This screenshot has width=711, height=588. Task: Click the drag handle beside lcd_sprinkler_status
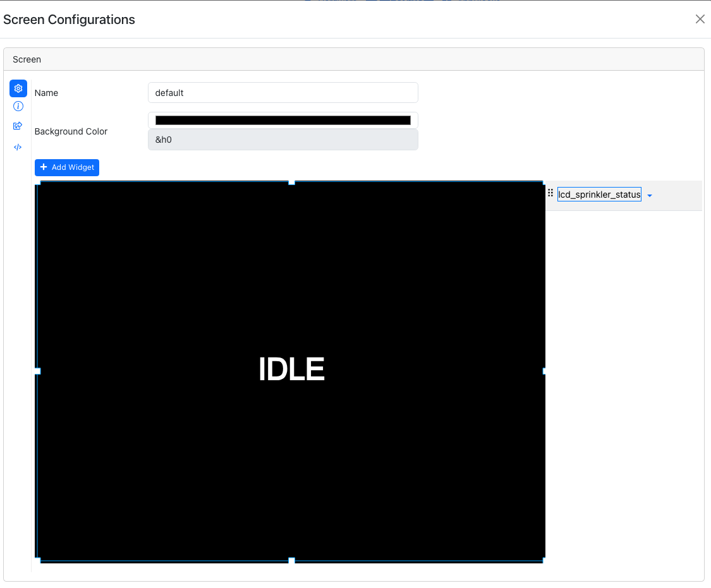[x=551, y=193]
